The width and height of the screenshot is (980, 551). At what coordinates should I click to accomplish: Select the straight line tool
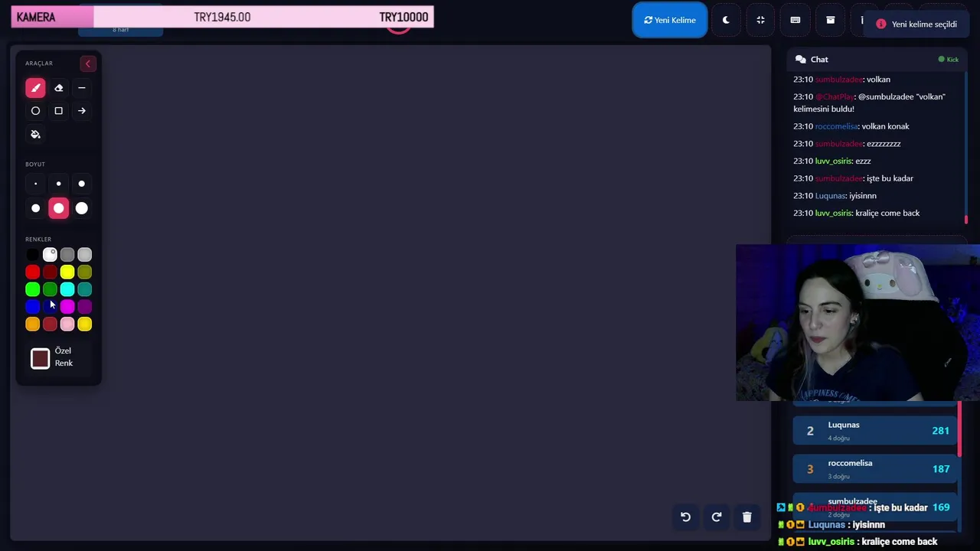coord(81,88)
